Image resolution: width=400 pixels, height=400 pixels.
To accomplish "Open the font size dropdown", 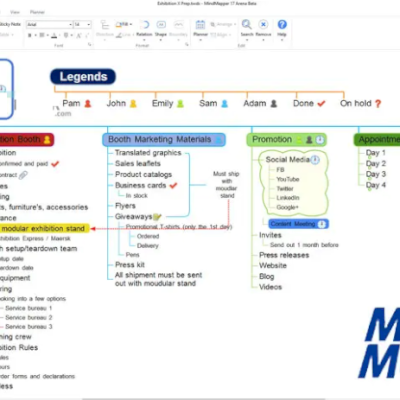I will 88,25.
